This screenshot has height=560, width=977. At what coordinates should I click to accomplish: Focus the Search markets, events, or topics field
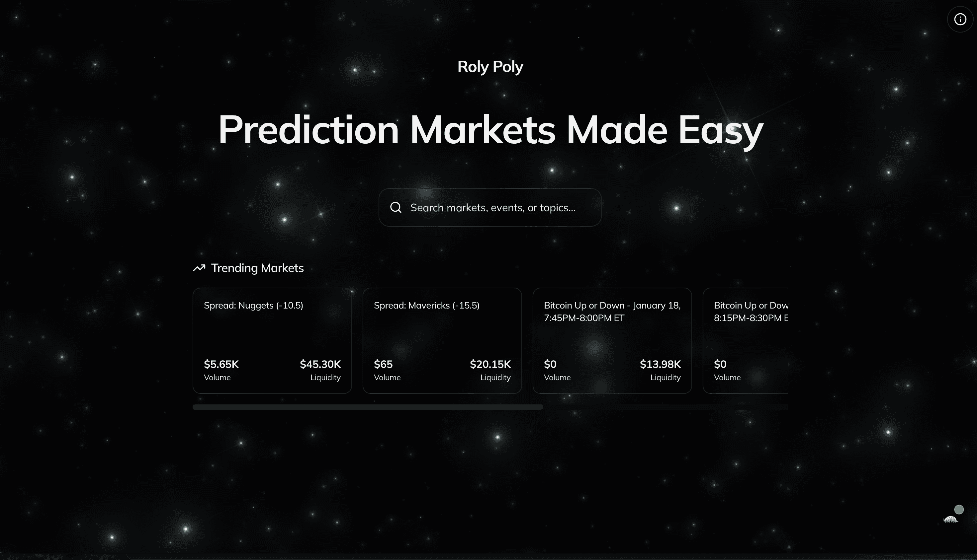490,208
